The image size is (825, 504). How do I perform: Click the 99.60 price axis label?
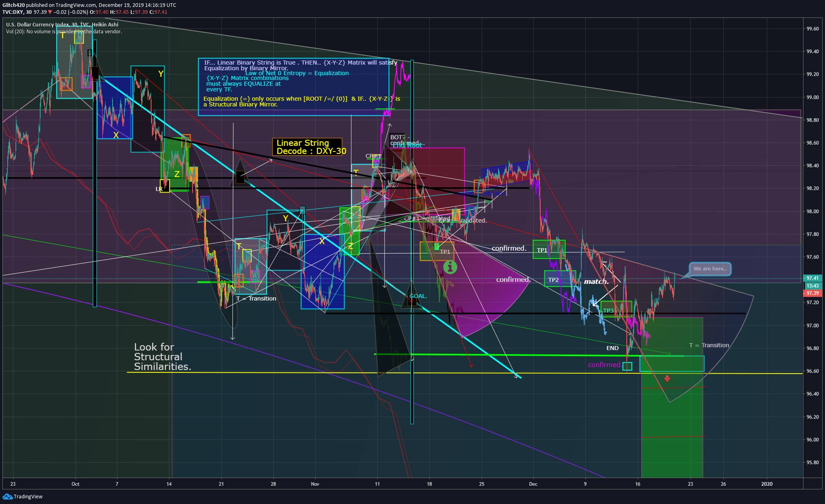click(x=812, y=29)
